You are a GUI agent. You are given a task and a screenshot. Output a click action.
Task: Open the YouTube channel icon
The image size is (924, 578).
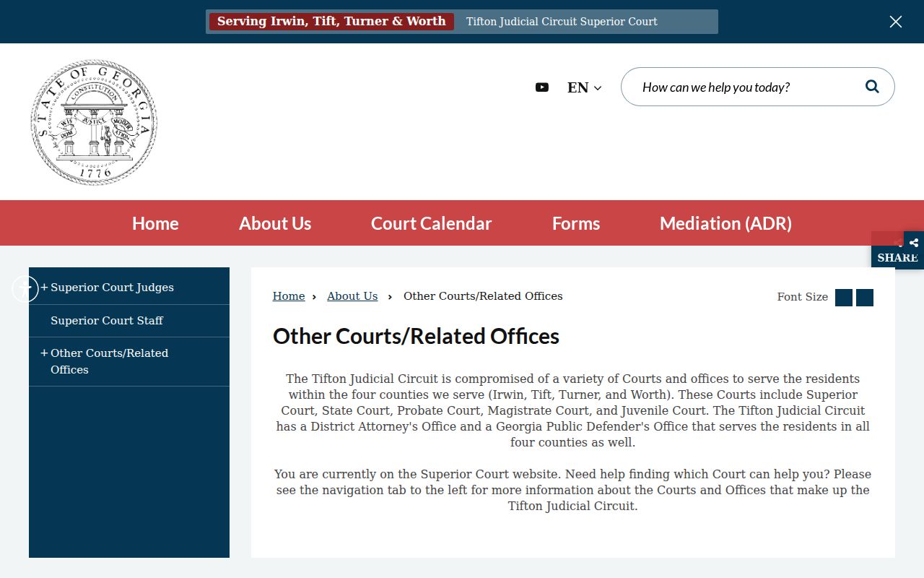542,87
